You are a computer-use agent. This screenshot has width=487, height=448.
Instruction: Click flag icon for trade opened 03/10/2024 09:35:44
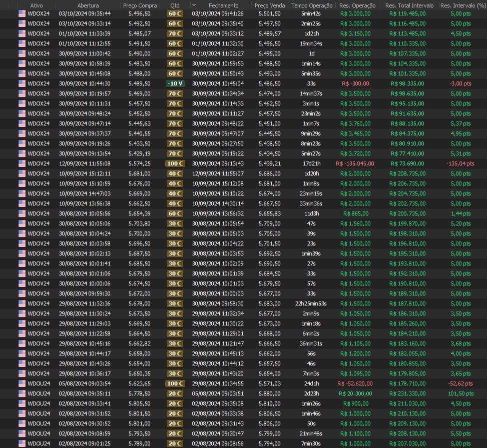[x=22, y=13]
